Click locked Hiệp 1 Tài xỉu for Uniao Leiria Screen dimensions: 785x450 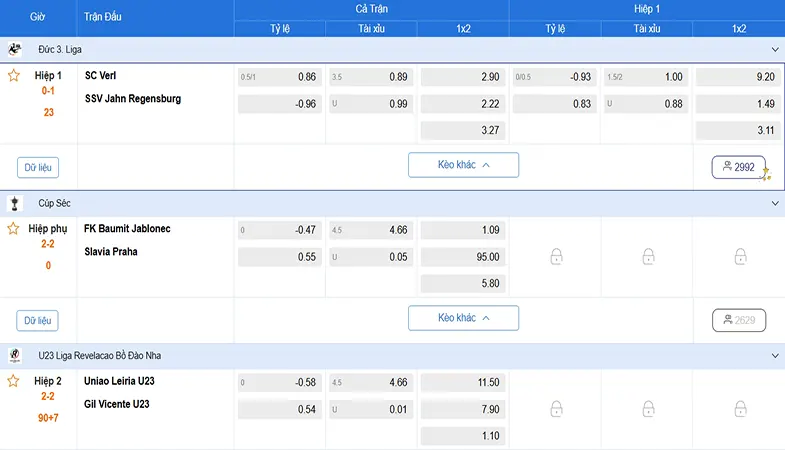pos(648,409)
